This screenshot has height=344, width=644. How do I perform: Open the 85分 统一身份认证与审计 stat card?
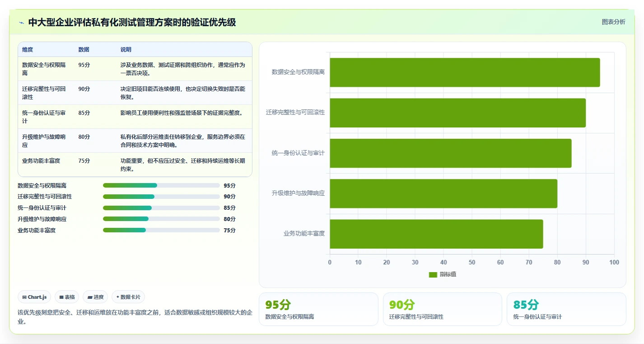tap(566, 309)
